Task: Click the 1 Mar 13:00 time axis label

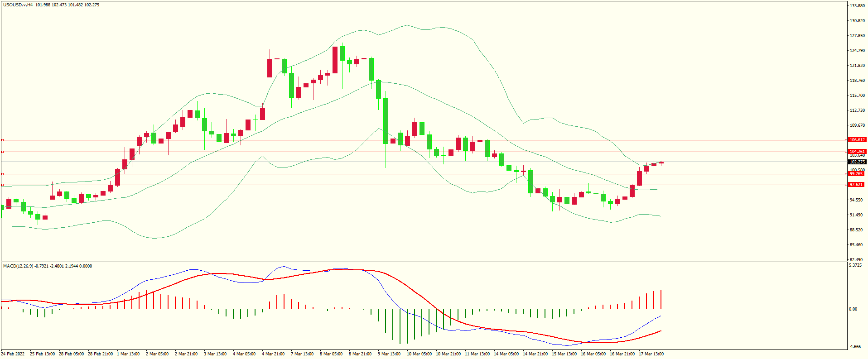Action: (128, 354)
